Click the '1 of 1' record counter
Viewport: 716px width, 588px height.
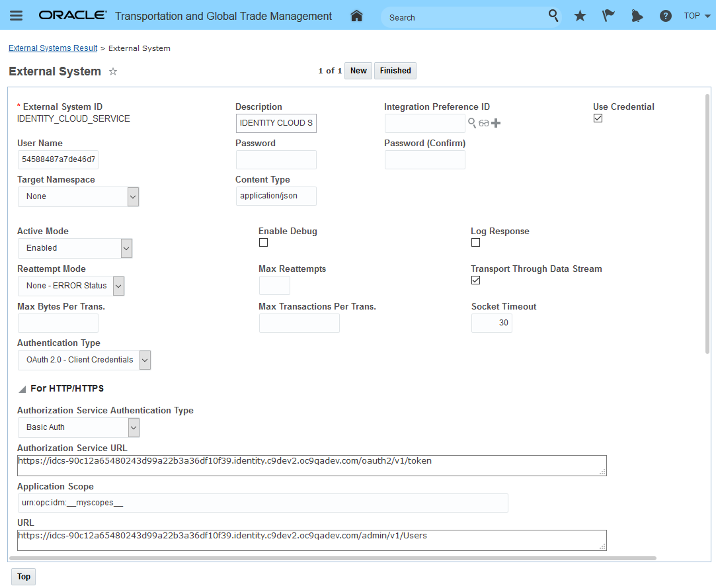click(x=330, y=71)
